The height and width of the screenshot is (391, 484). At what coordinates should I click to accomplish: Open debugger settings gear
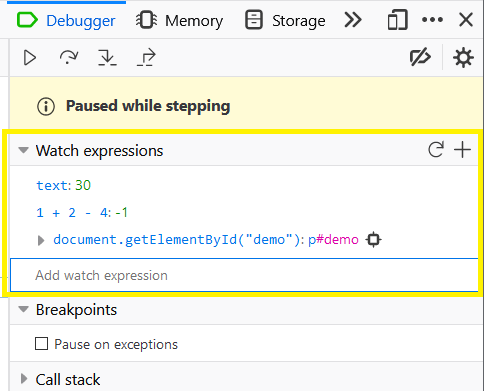463,58
